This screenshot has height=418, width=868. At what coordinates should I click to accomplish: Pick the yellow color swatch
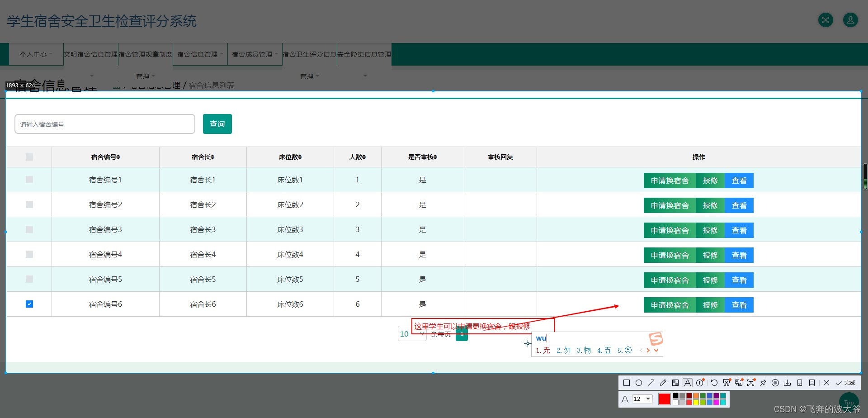696,402
